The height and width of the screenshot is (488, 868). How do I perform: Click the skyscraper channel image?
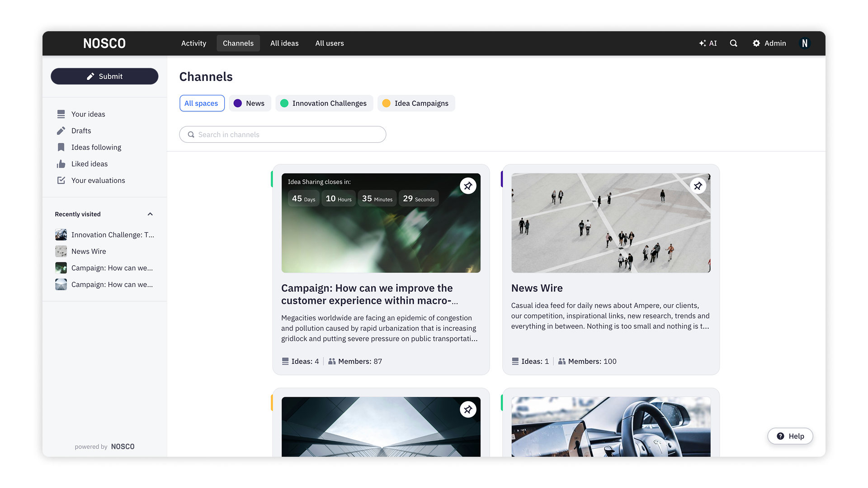pyautogui.click(x=381, y=427)
